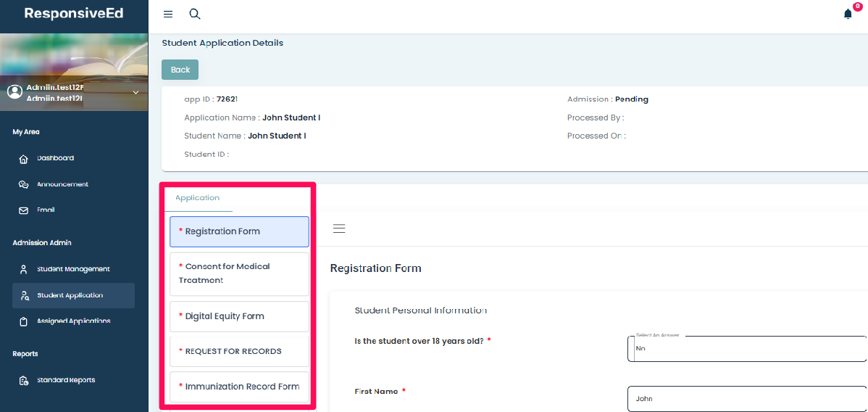The width and height of the screenshot is (868, 412).
Task: Select Registration Form from the form list
Action: pos(239,231)
